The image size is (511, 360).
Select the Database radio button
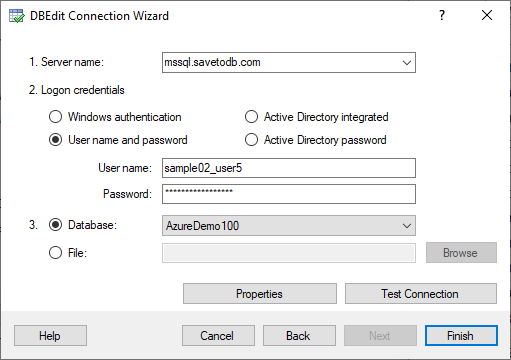[x=55, y=225]
